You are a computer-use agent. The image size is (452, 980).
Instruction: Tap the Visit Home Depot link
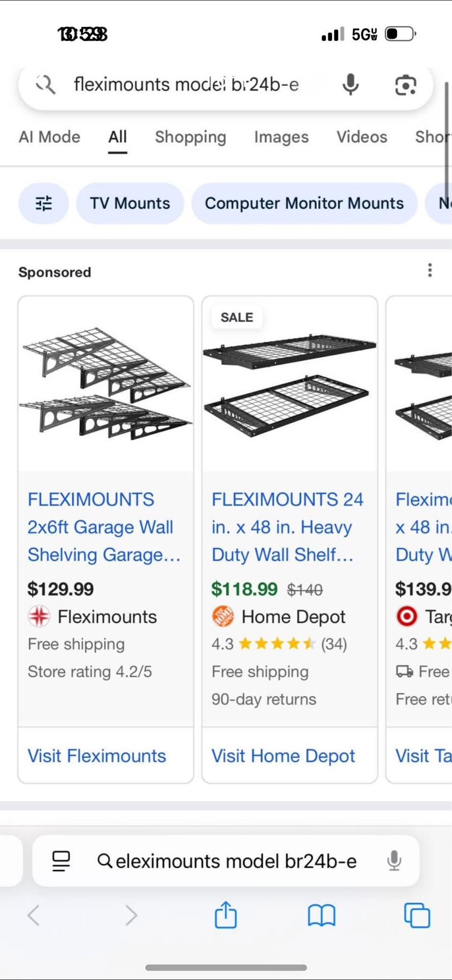tap(283, 756)
